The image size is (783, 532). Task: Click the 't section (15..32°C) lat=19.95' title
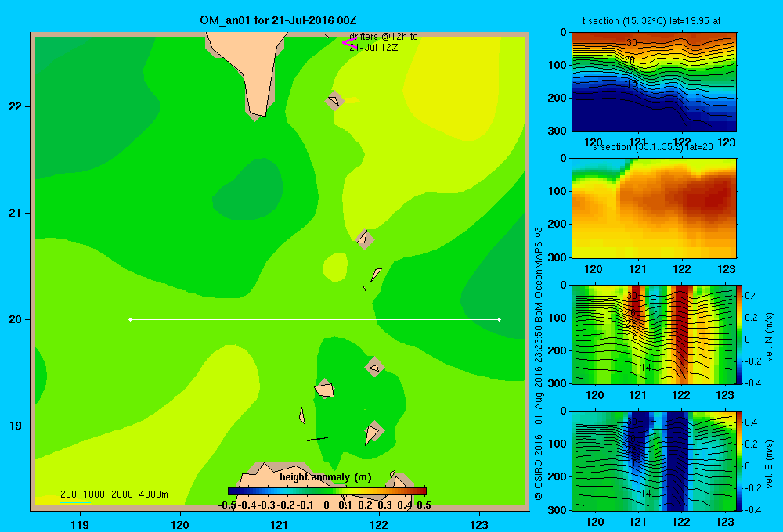click(x=651, y=21)
